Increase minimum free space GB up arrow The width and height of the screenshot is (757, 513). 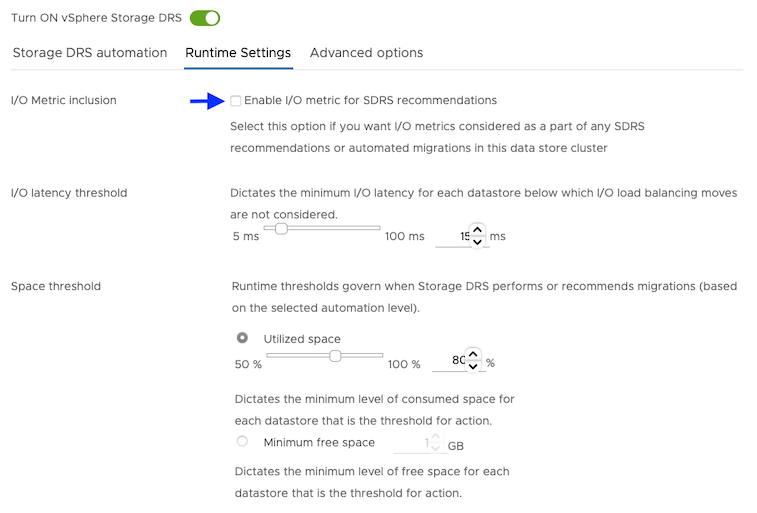pos(437,437)
